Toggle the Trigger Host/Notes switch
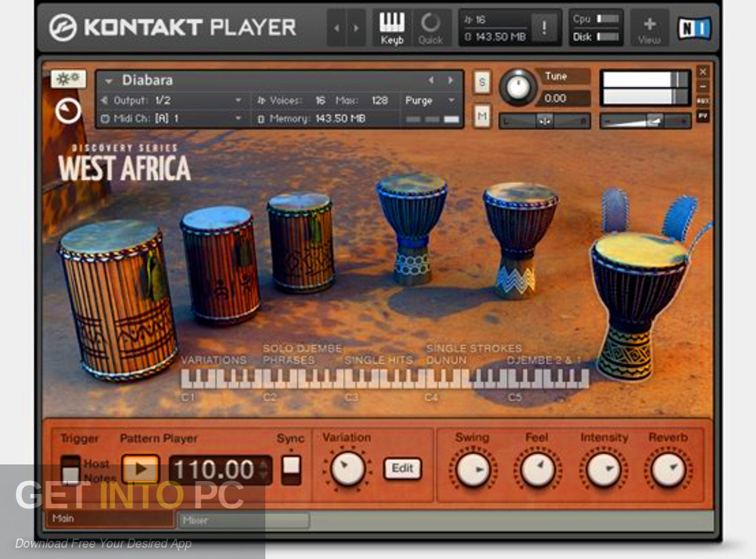756x559 pixels. (x=70, y=470)
